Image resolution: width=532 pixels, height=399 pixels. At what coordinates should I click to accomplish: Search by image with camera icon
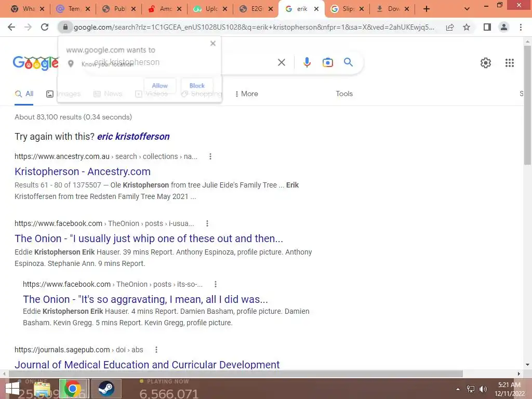point(328,62)
